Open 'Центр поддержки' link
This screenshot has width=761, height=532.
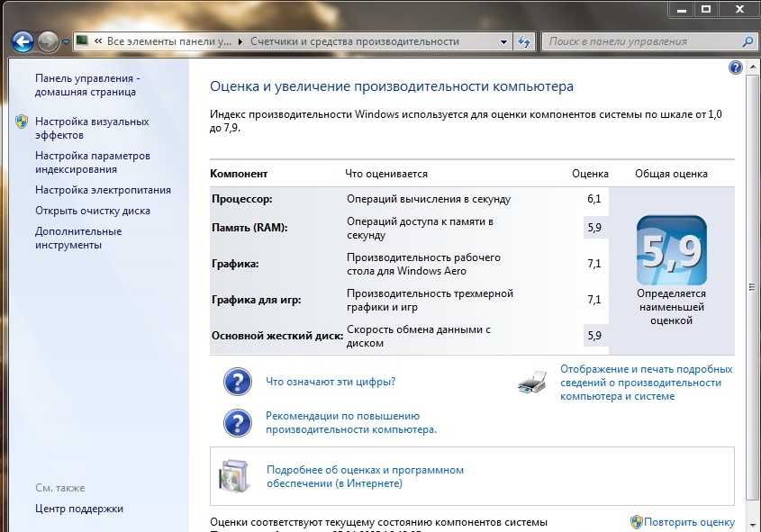point(79,509)
